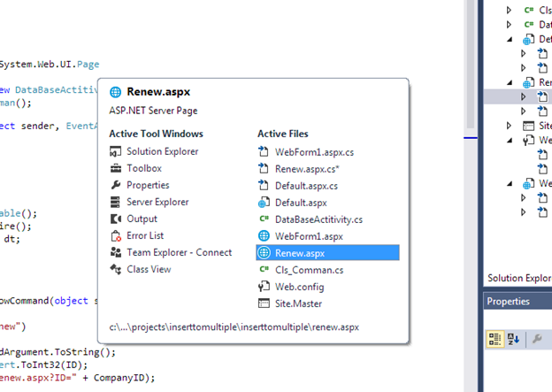Click the Properties panel title bar
Viewport: 552px width, 392px height.
click(x=517, y=302)
